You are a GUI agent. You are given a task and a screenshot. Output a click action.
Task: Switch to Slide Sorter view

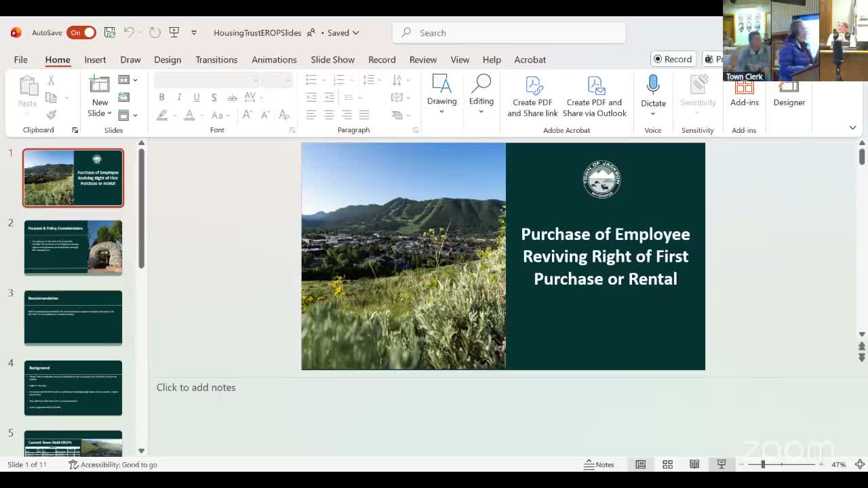(x=667, y=464)
